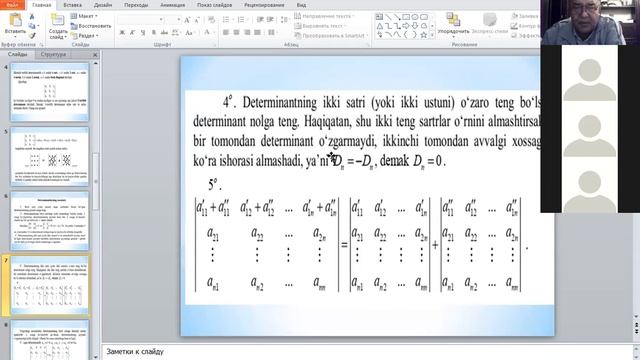Screen dimensions: 640x360
Task: Toggle Underline (Ч) formatting
Action: pos(142,32)
